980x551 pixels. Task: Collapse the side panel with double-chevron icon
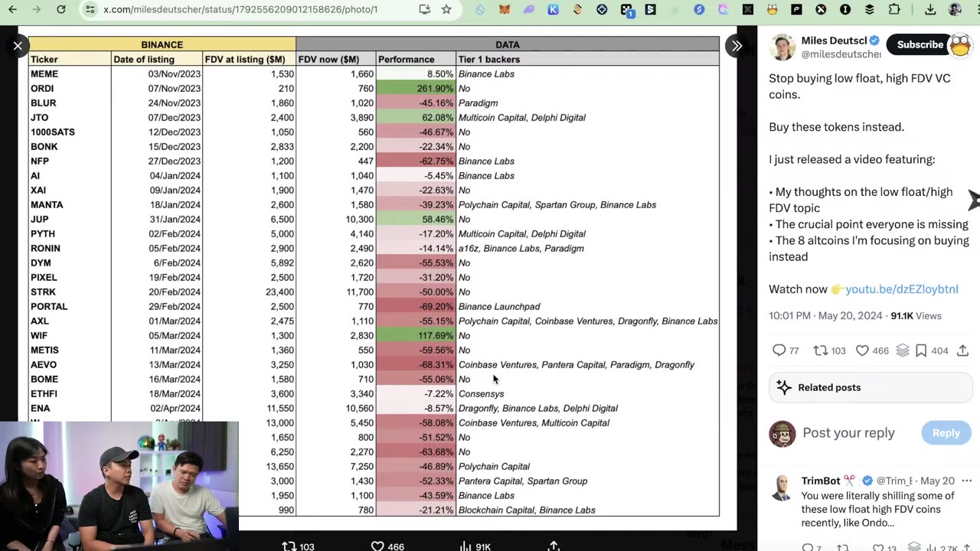tap(737, 46)
